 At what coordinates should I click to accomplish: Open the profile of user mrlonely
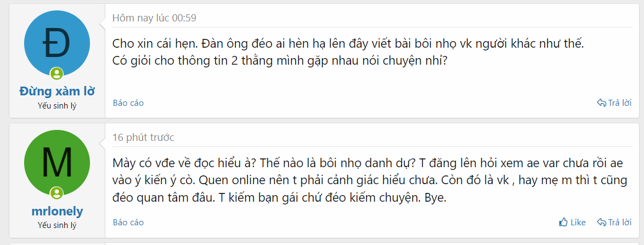click(x=57, y=211)
